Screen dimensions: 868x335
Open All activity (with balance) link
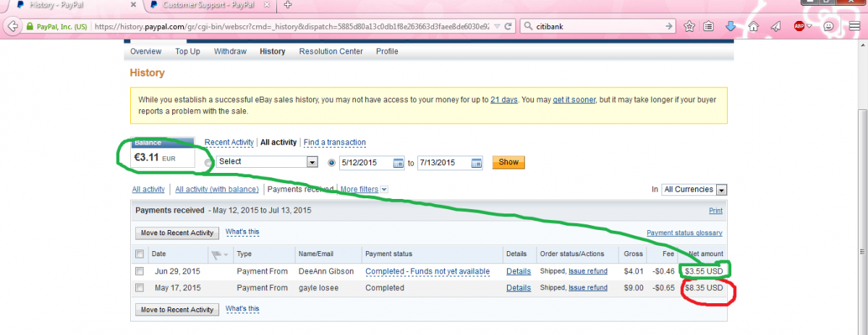(217, 190)
